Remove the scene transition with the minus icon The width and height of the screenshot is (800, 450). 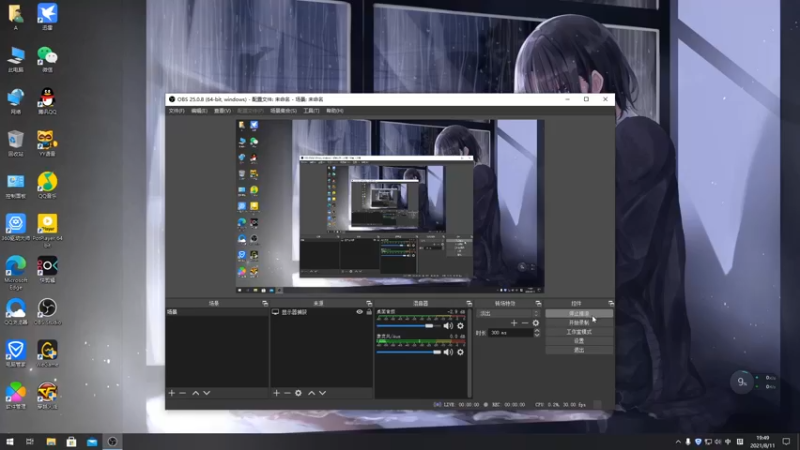coord(524,323)
